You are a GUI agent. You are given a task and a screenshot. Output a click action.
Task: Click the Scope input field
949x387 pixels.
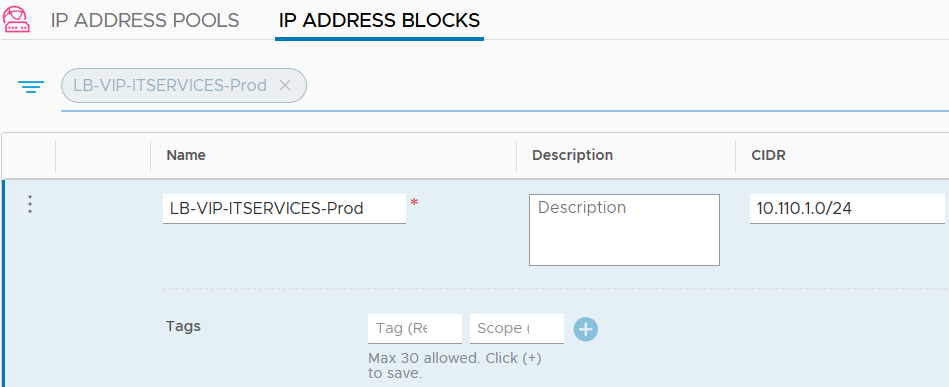click(517, 328)
